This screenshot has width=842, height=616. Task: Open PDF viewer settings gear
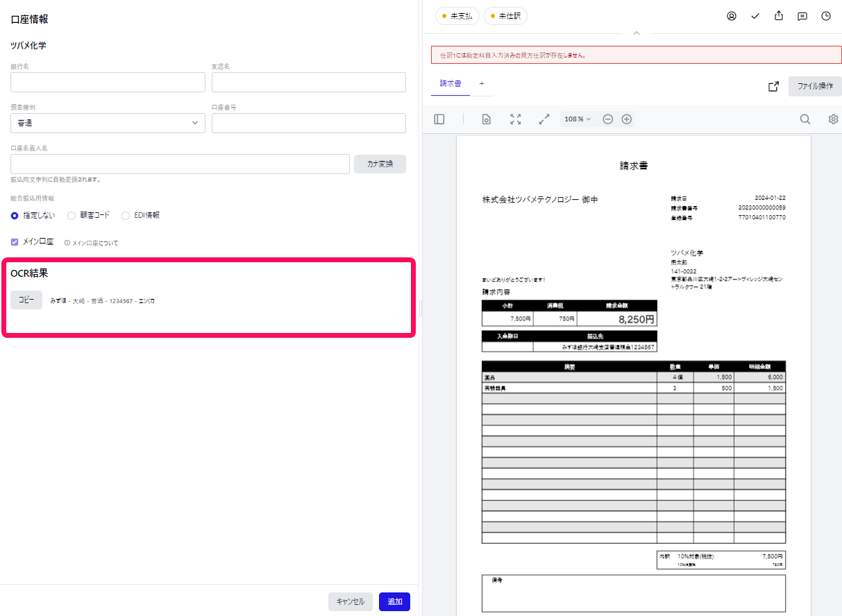tap(834, 119)
